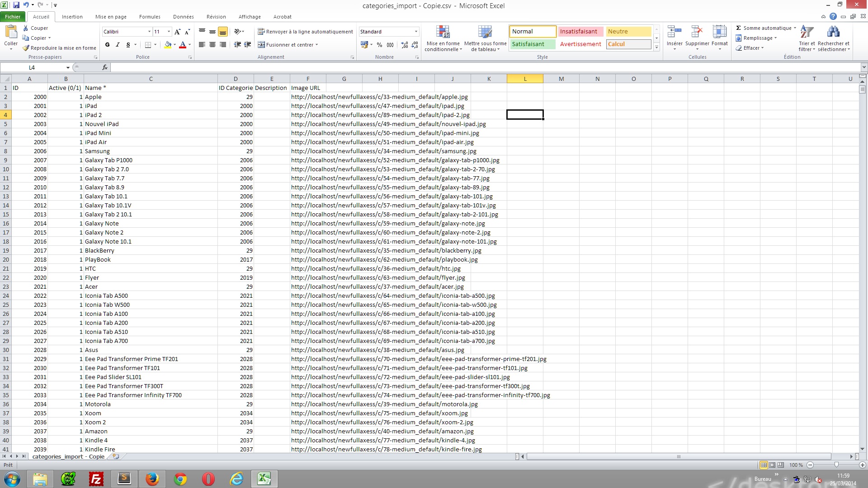
Task: Click the fx insert function icon
Action: click(x=105, y=67)
